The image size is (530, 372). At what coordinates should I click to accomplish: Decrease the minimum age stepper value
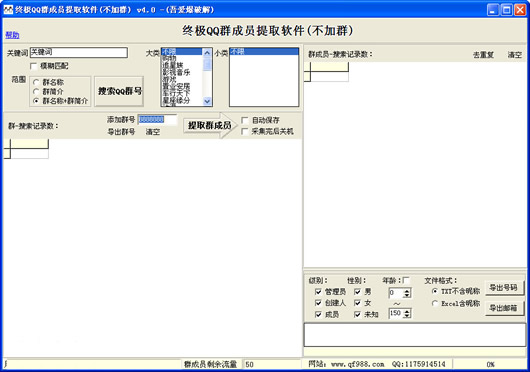(x=407, y=295)
